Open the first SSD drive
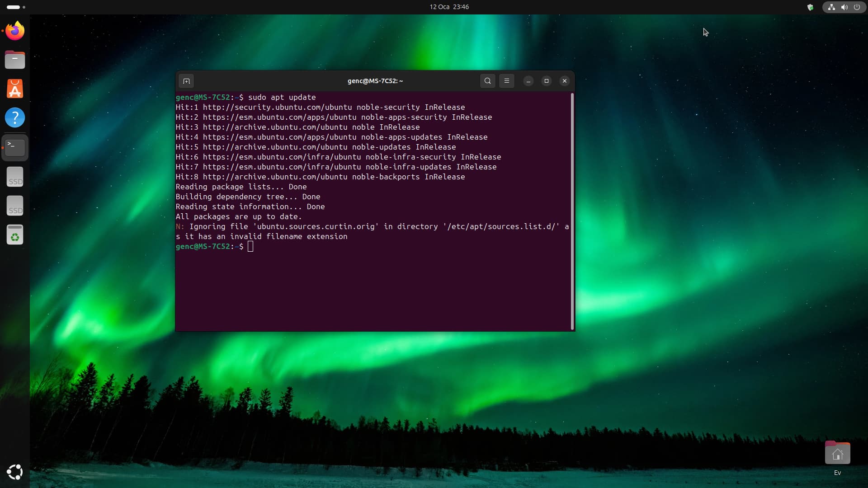The image size is (868, 488). [15, 177]
